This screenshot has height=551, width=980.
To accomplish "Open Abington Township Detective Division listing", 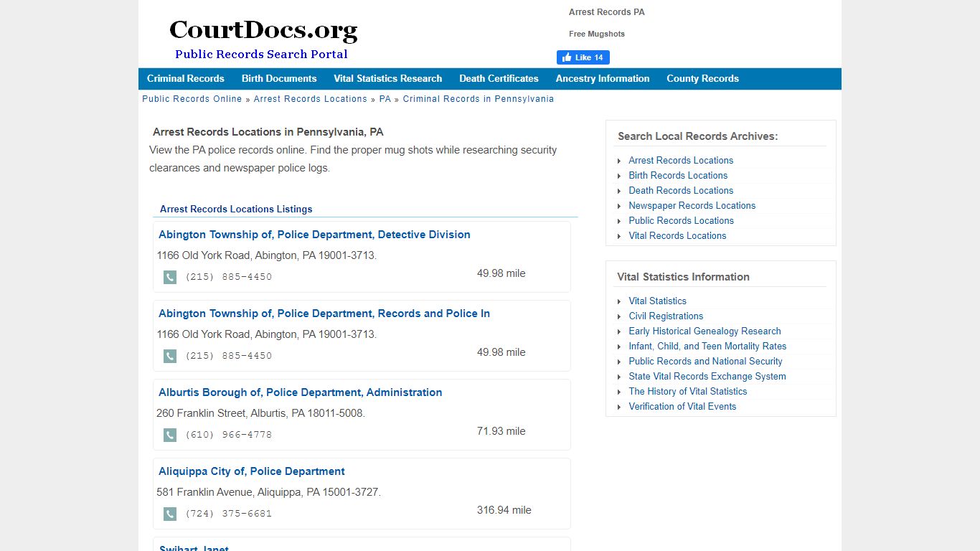I will click(314, 235).
